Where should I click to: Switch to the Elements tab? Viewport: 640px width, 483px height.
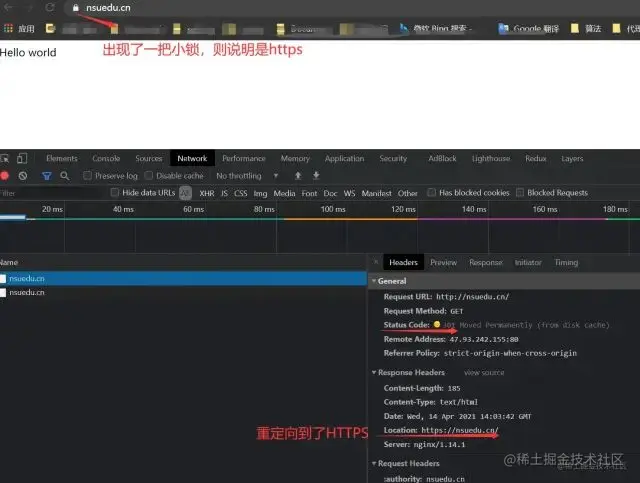coord(62,158)
